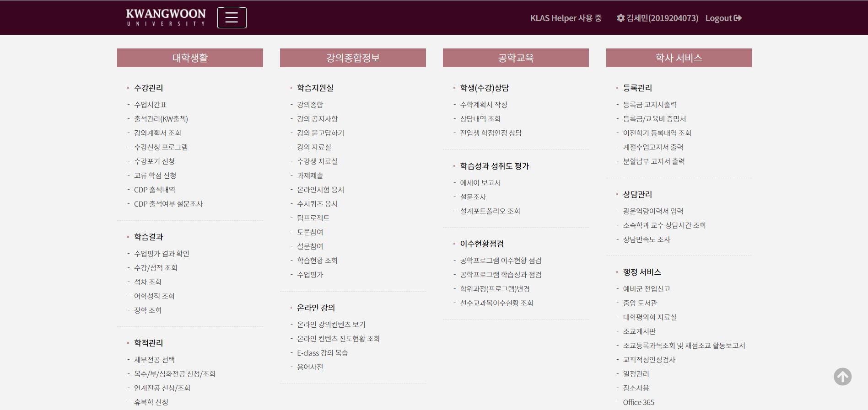Image resolution: width=868 pixels, height=410 pixels.
Task: Click the scroll-to-top arrow icon
Action: [842, 377]
